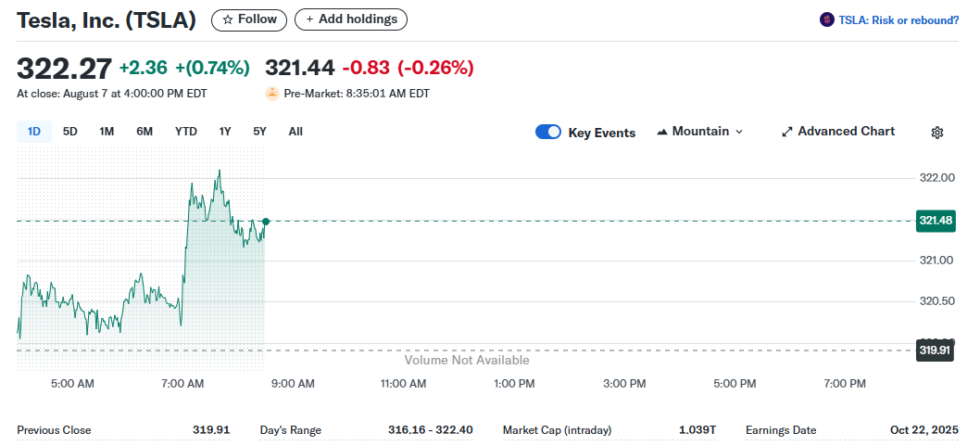Screen dimensions: 980x446
Task: Click the Volume Not Available text
Action: [x=467, y=361]
